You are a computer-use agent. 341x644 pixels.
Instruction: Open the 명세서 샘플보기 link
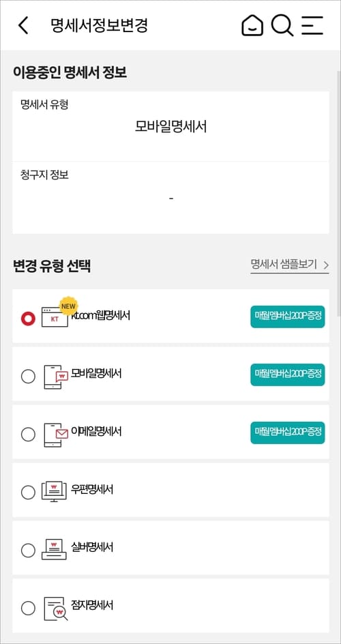tap(284, 265)
